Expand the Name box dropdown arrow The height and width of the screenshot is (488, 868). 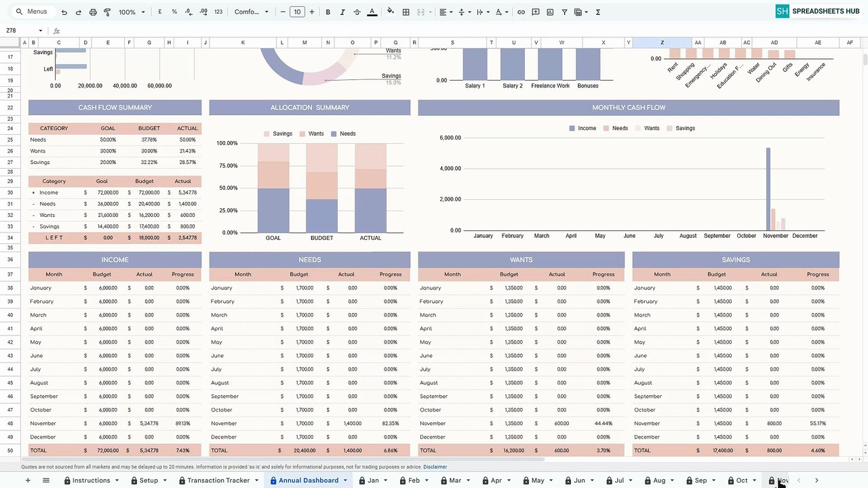tap(41, 30)
